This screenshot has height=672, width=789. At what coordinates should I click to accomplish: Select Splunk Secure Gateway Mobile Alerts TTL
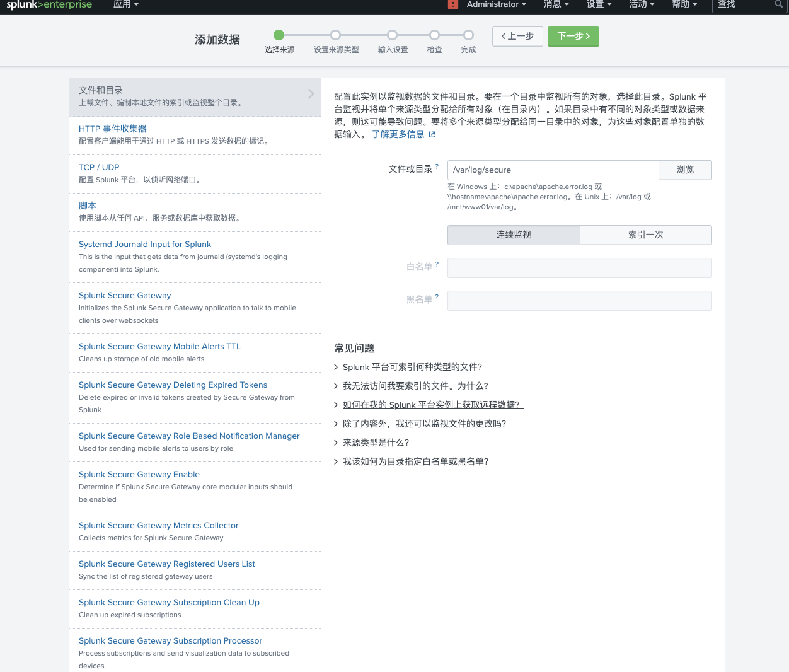point(195,353)
